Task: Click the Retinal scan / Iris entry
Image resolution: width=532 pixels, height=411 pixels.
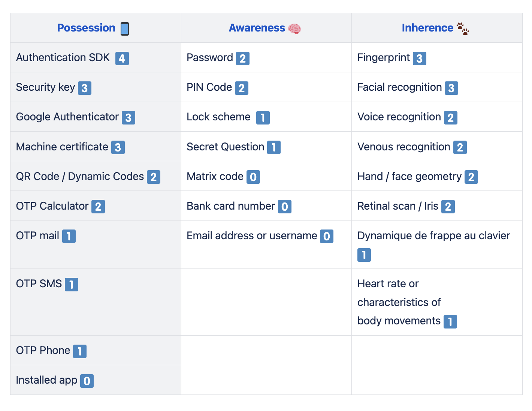Action: coord(398,206)
